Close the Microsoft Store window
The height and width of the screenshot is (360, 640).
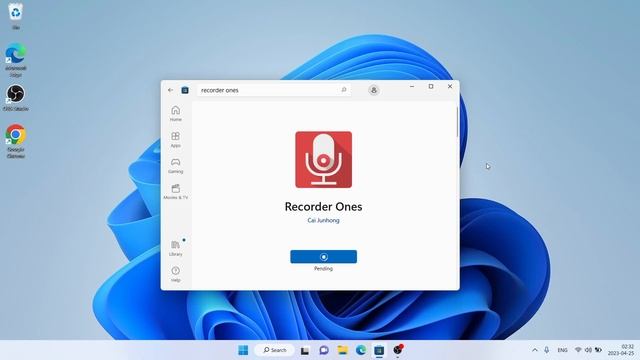(x=450, y=87)
